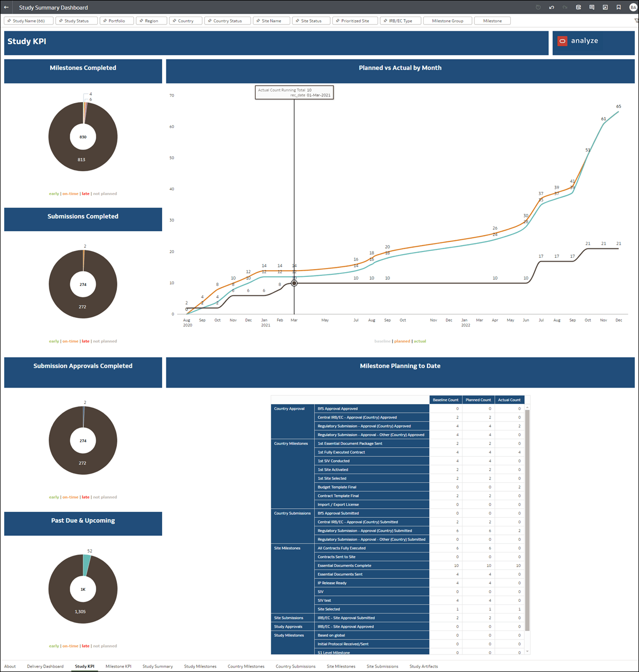Click the analyze button
This screenshot has width=639, height=672.
pos(584,41)
